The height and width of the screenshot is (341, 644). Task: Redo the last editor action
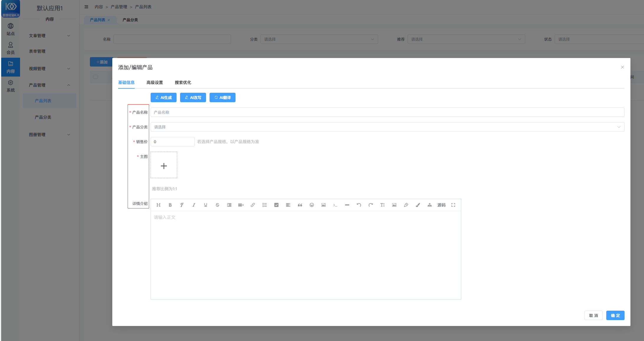pos(370,205)
